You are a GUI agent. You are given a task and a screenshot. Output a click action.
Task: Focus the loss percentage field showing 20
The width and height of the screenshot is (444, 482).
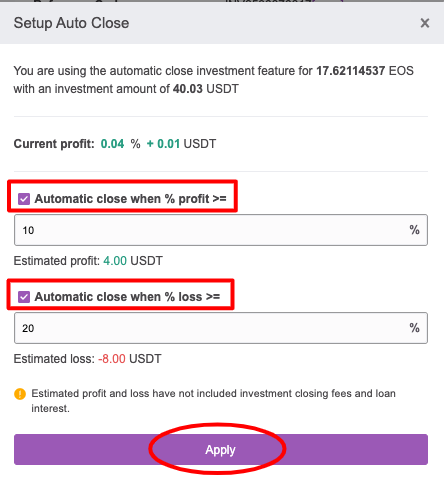221,328
